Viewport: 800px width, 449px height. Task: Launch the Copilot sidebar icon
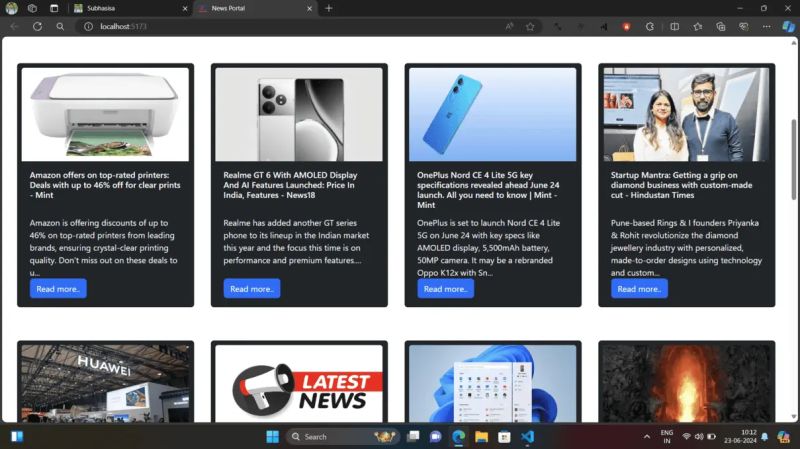[788, 27]
